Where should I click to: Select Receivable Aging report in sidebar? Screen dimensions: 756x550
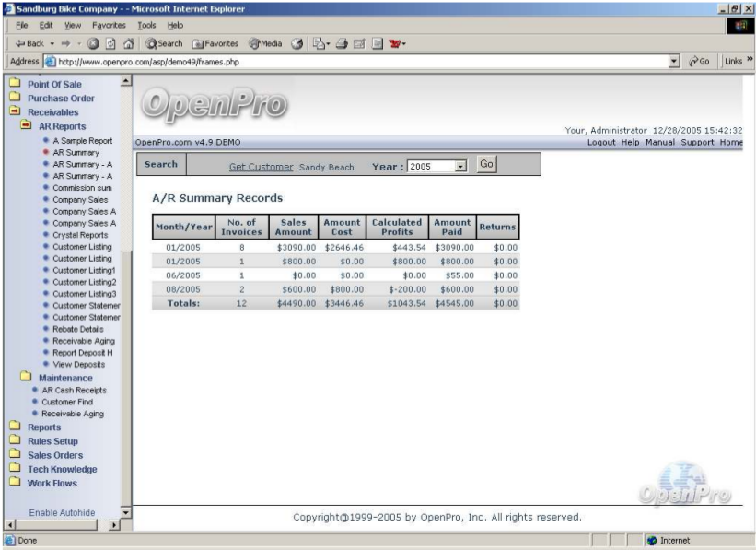pyautogui.click(x=84, y=341)
